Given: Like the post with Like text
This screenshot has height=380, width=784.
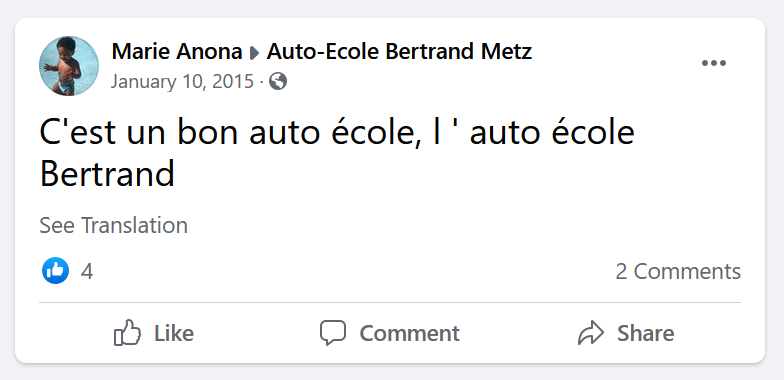Looking at the screenshot, I should click(x=174, y=334).
